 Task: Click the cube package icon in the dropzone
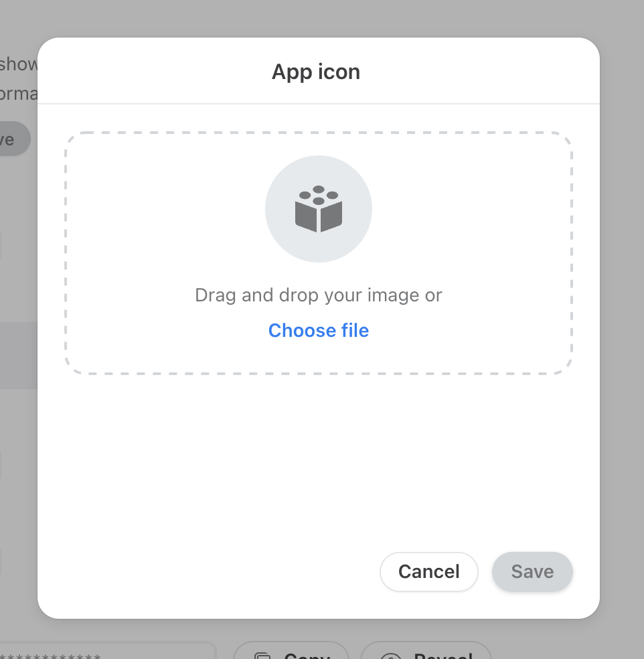319,208
